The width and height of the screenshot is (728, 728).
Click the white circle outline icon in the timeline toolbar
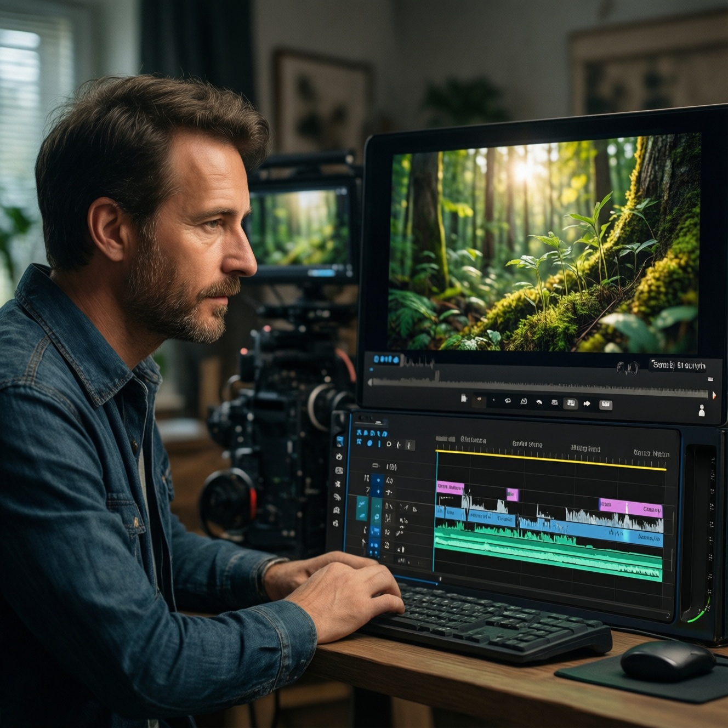point(389,444)
